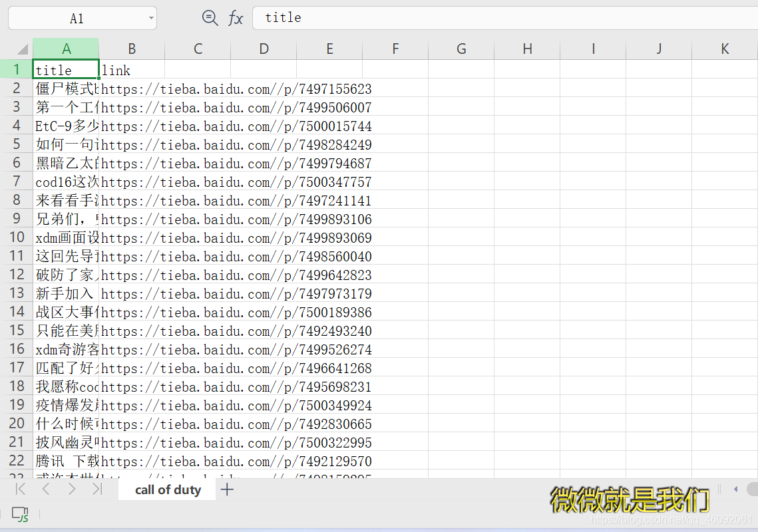Add a new sheet with plus icon

point(227,489)
